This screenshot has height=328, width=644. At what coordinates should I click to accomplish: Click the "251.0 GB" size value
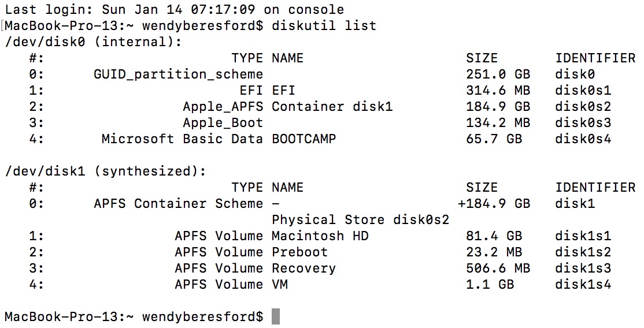[x=498, y=74]
